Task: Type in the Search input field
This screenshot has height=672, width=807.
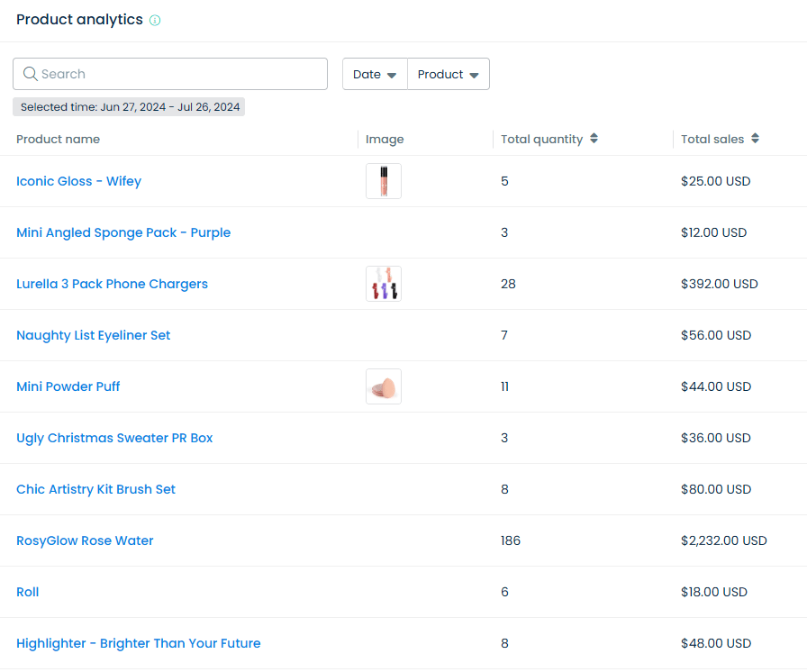Action: tap(180, 74)
